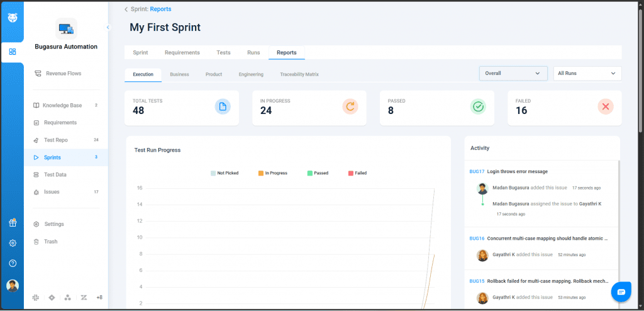The image size is (644, 311).
Task: Collapse the sidebar with the chevron
Action: 108,27
